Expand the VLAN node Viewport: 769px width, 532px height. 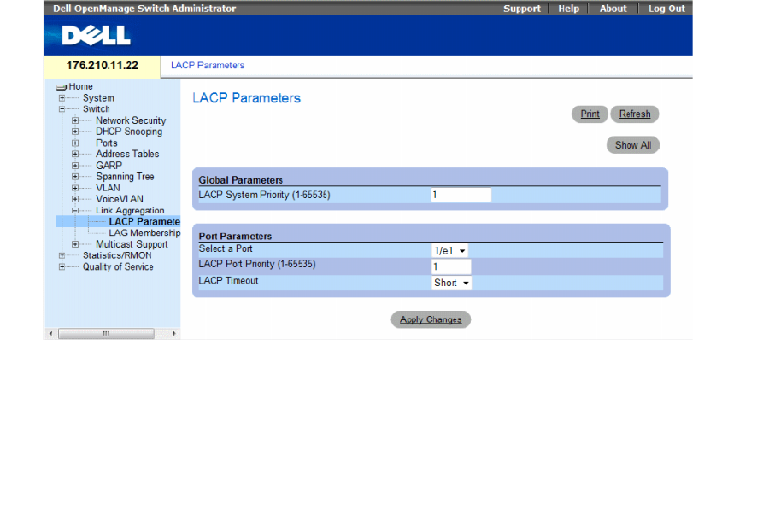point(75,188)
